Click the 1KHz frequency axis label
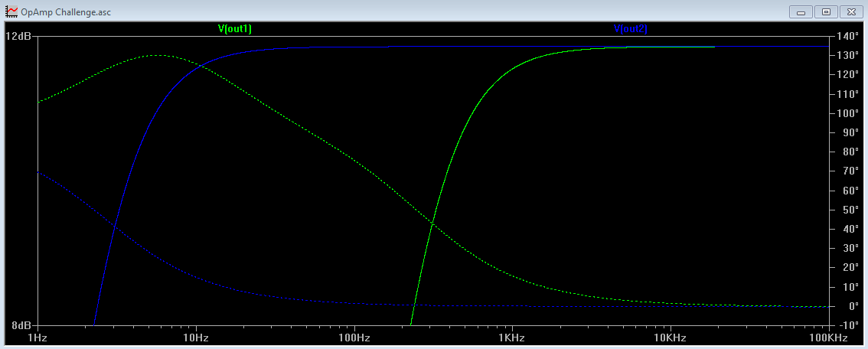 point(511,337)
